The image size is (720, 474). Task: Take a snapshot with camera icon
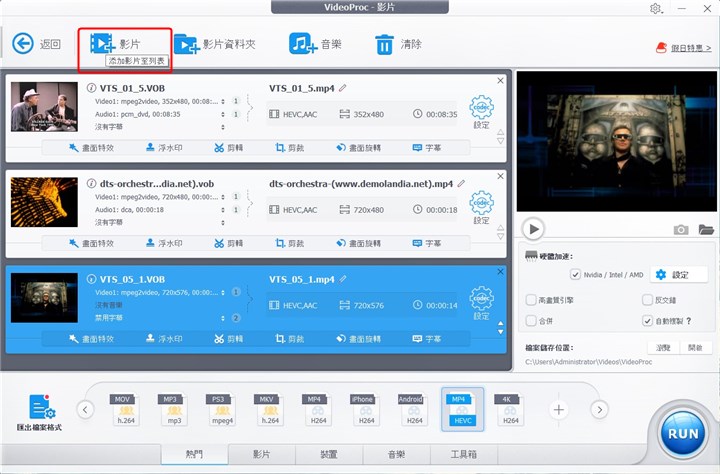coord(681,229)
